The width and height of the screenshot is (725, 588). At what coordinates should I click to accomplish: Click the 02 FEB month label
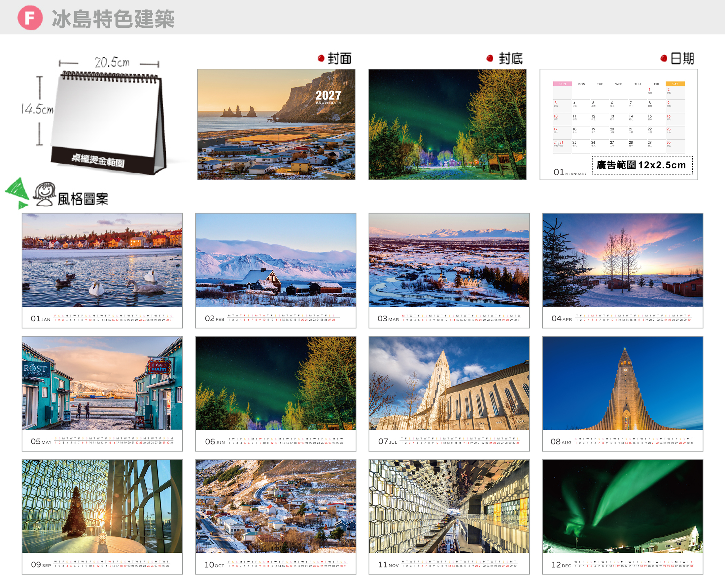pyautogui.click(x=214, y=318)
